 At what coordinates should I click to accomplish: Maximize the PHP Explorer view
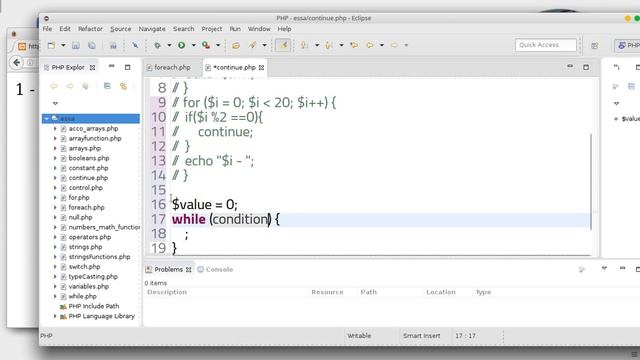pos(127,67)
